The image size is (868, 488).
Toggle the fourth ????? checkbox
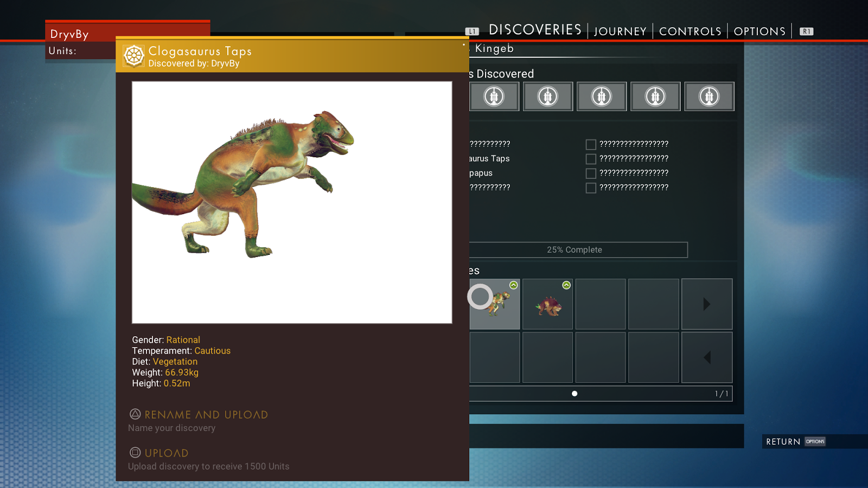click(x=591, y=188)
